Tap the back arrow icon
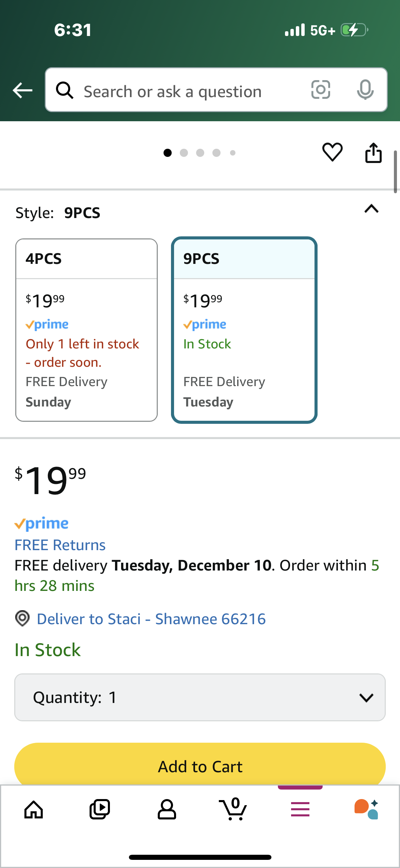 pos(22,90)
